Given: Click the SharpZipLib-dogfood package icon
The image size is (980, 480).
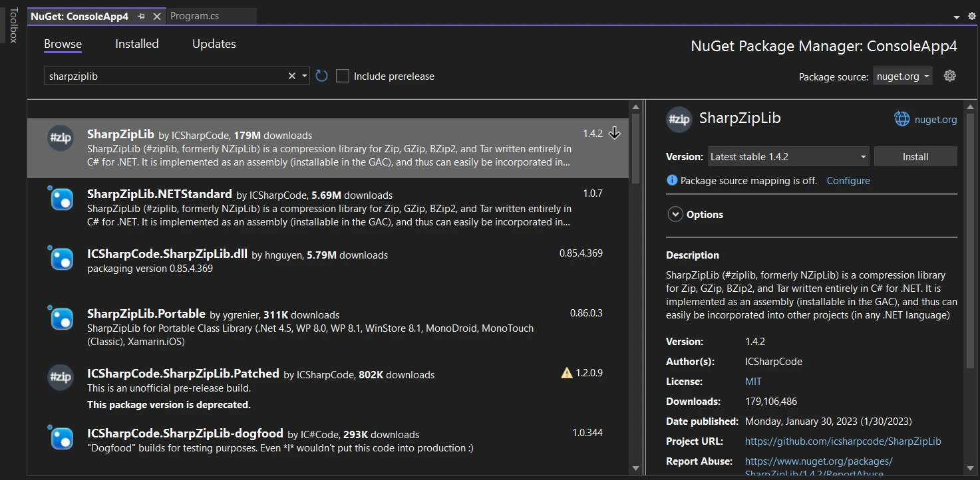Looking at the screenshot, I should tap(61, 437).
